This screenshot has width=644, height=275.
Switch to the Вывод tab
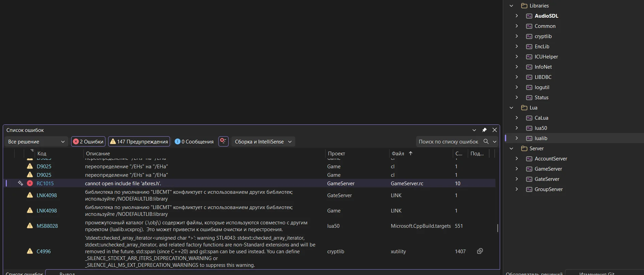(67, 273)
